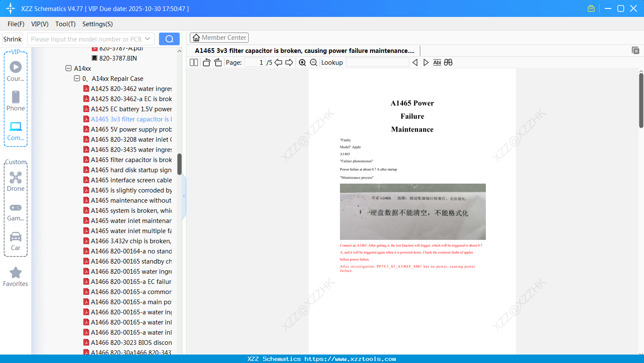This screenshot has width=644, height=363.
Task: Open A1466 820-00165-a main power case
Action: click(127, 302)
